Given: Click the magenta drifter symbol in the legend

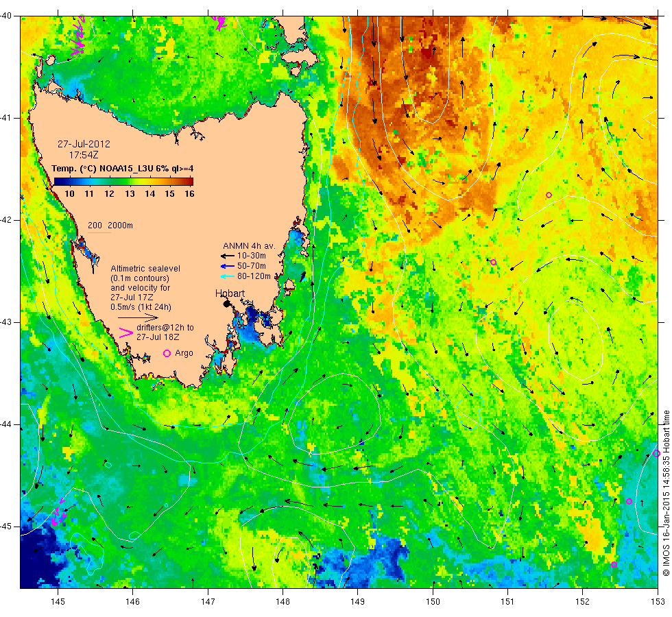Looking at the screenshot, I should tap(126, 332).
